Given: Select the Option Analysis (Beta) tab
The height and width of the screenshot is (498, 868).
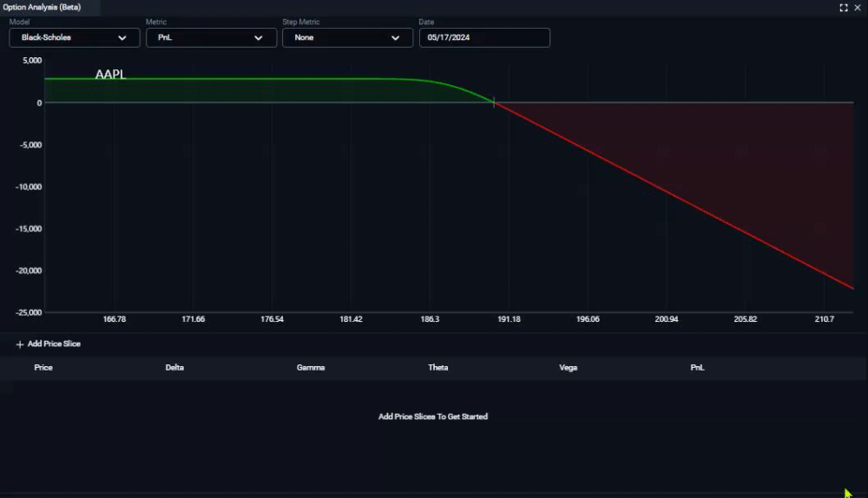Looking at the screenshot, I should (42, 7).
